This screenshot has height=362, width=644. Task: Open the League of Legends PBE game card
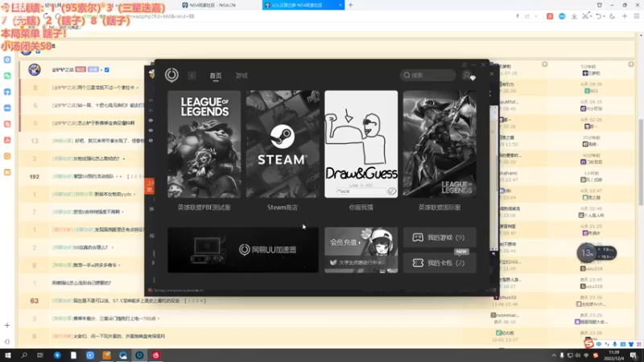[x=204, y=144]
